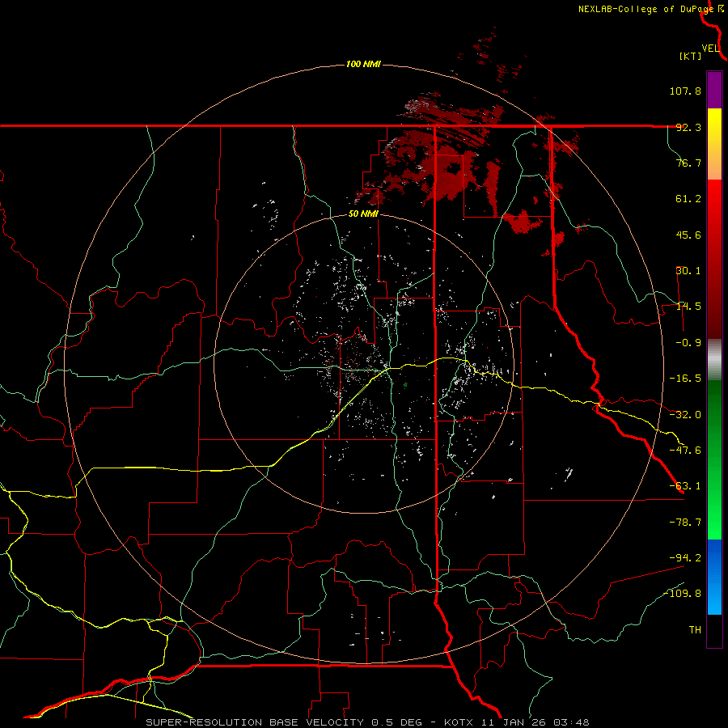Click the 92.3 legend value

[x=688, y=127]
